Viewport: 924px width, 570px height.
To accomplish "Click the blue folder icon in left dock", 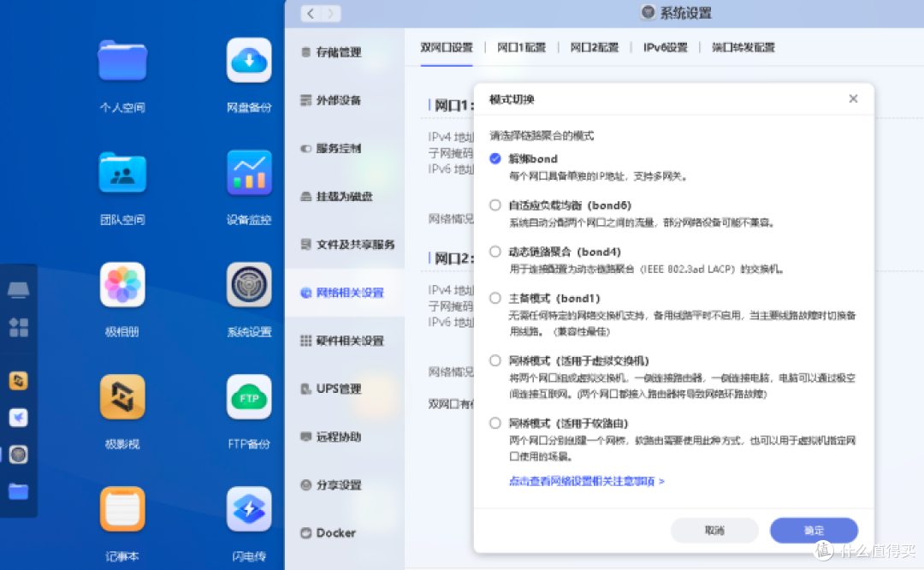I will [x=18, y=491].
